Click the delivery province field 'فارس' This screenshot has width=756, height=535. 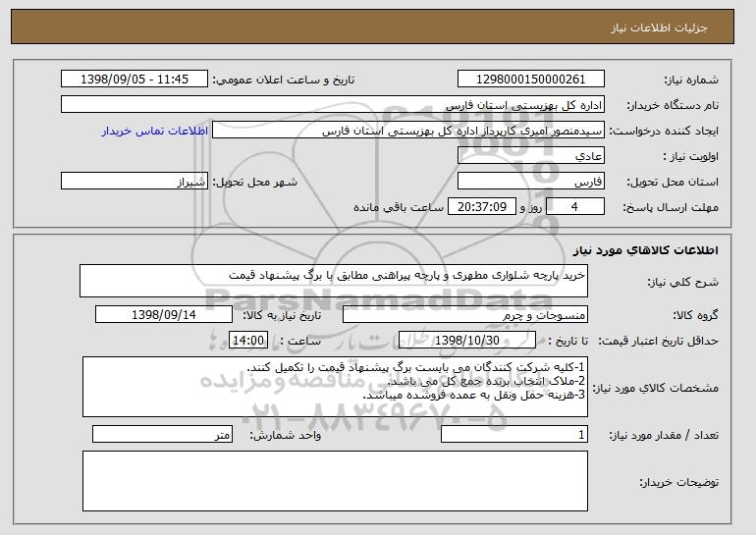coord(531,182)
